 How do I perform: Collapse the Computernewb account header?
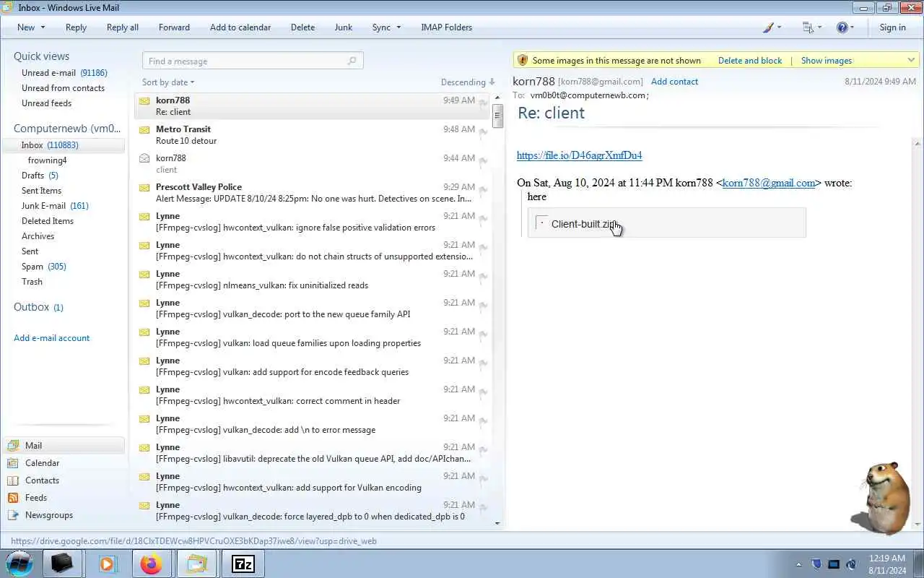67,129
